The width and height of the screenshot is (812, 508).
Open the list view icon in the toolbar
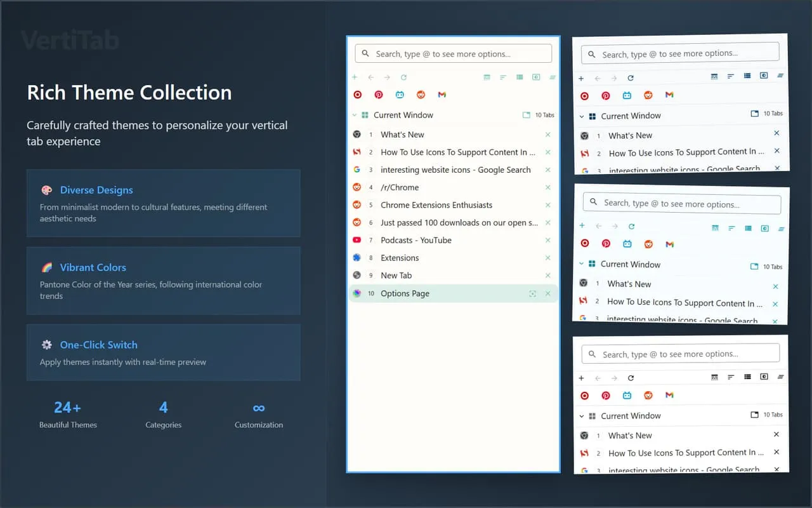[x=519, y=77]
